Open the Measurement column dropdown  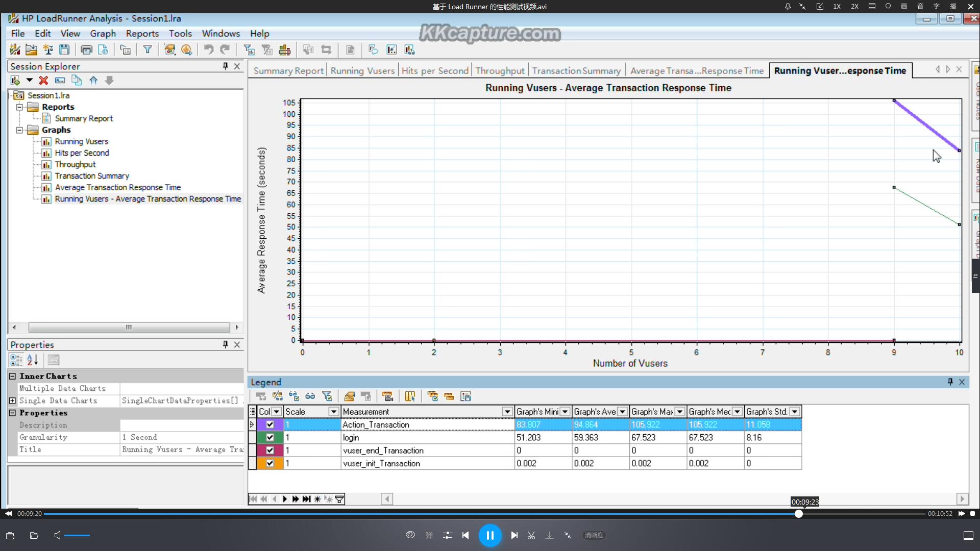click(x=507, y=412)
